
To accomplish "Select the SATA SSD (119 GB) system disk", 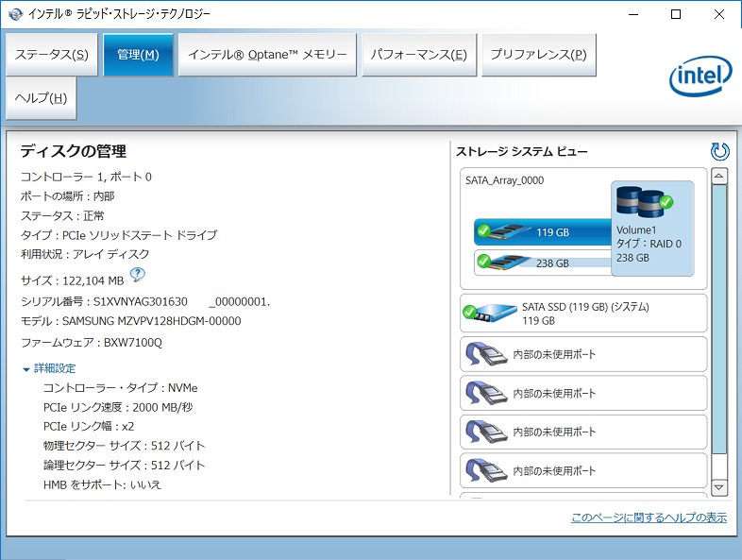I will 583,314.
